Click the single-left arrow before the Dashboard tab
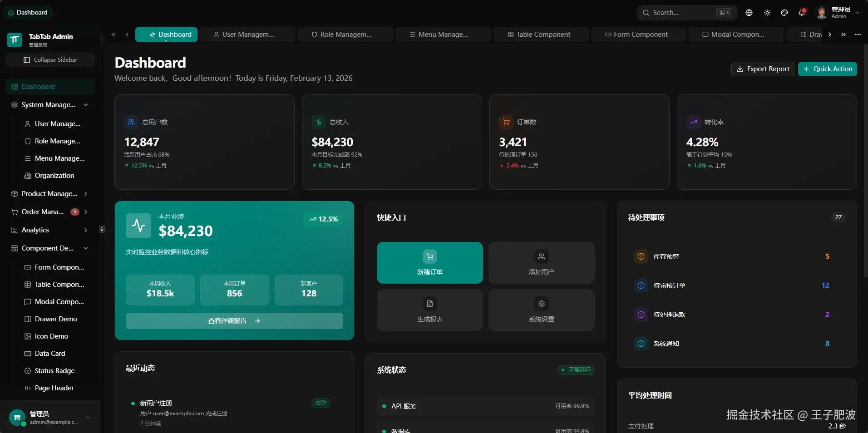Screen dimensions: 868x433 [127, 34]
